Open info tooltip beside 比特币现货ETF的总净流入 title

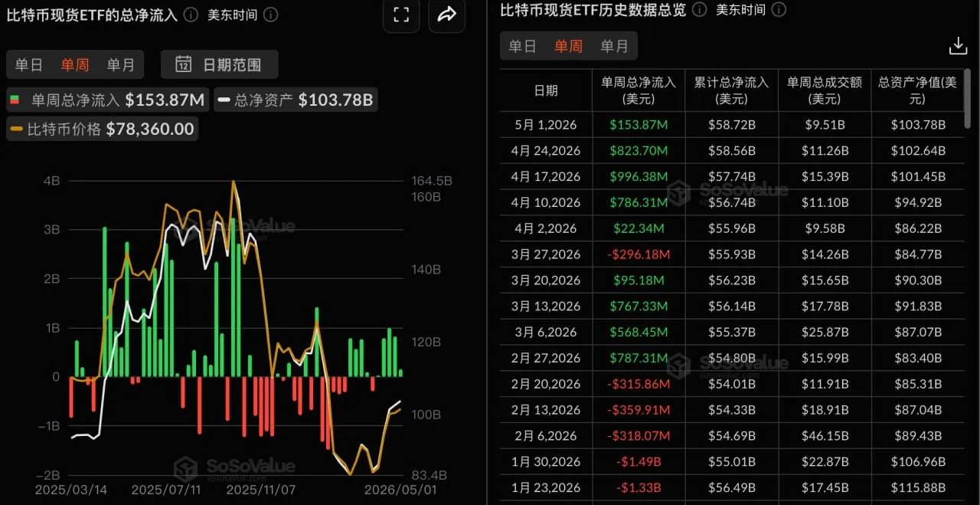click(191, 15)
